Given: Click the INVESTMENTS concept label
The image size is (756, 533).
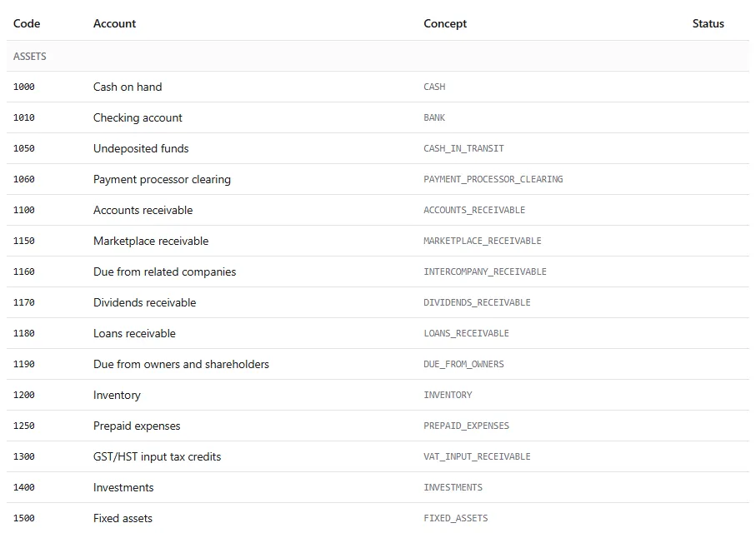Looking at the screenshot, I should pos(453,488).
